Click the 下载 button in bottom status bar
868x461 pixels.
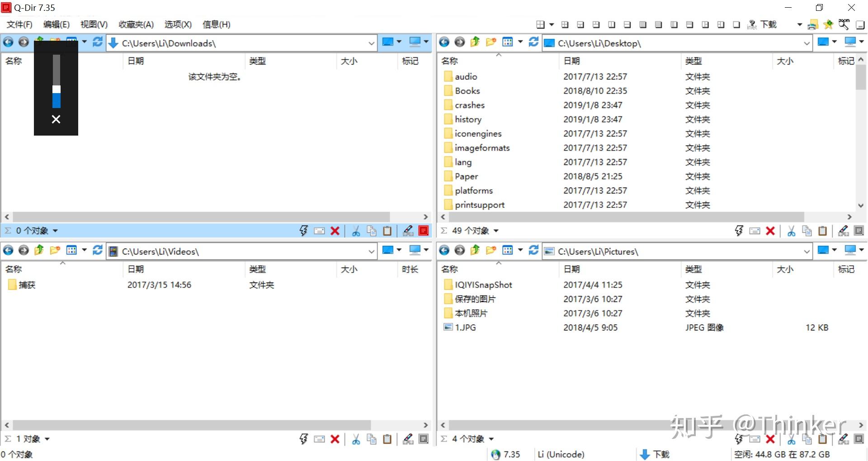pos(655,454)
